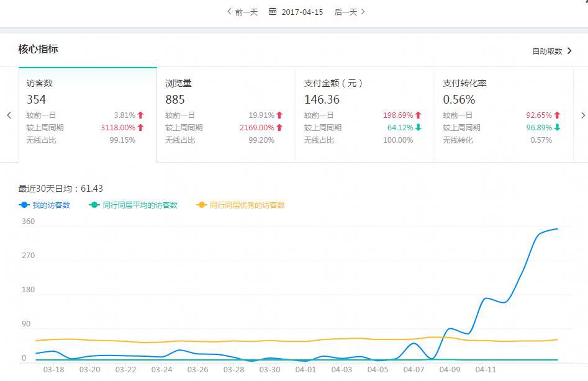
Task: Click the blue line peak on chart
Action: pyautogui.click(x=556, y=229)
